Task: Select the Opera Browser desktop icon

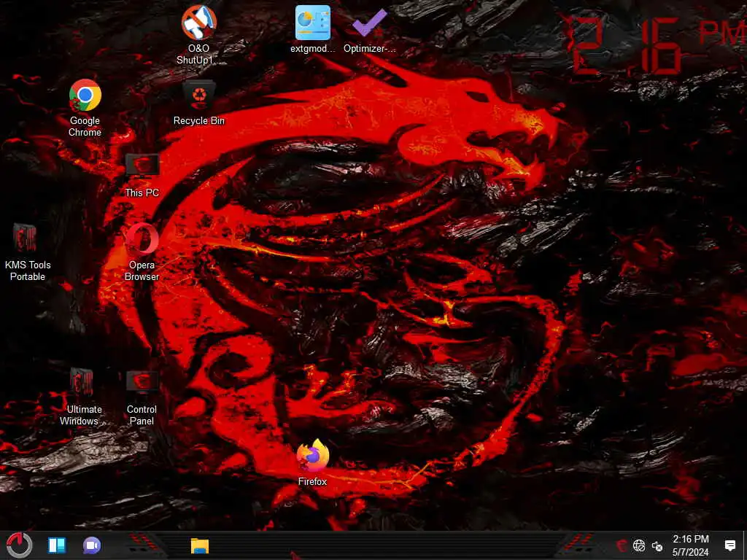Action: [142, 252]
